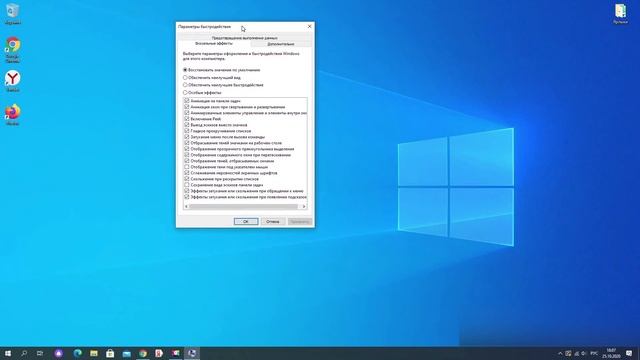640x360 pixels.
Task: Click the active system properties taskbar icon
Action: coord(192,353)
